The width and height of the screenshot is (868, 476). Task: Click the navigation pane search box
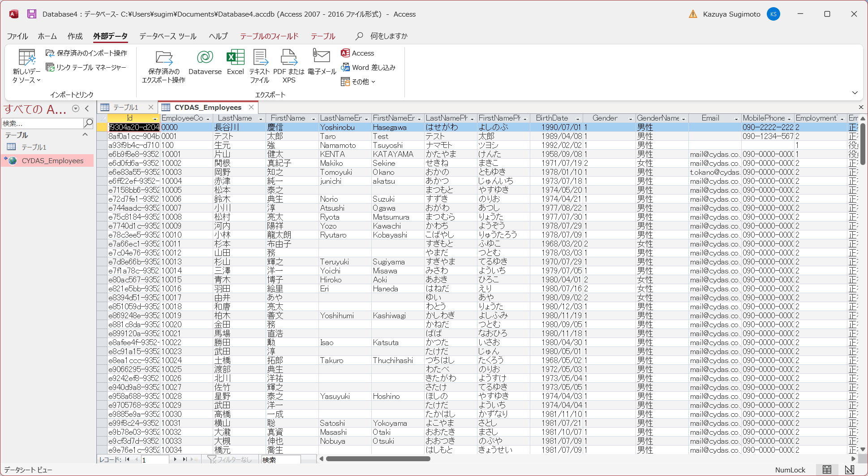[x=42, y=123]
